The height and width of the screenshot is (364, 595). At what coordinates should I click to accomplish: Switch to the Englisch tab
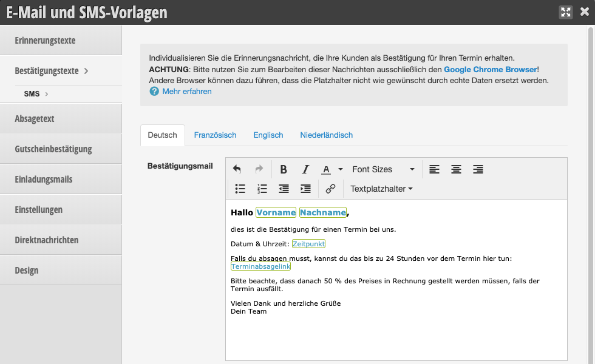(x=268, y=135)
